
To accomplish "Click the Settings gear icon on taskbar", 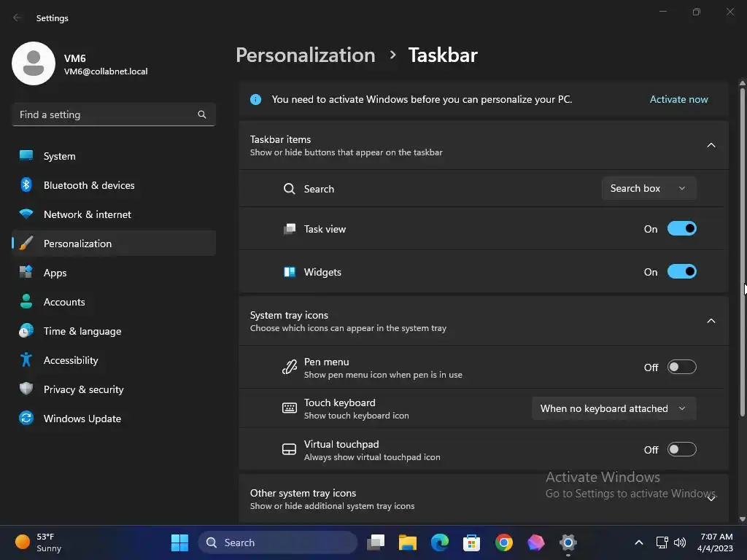I will pyautogui.click(x=568, y=542).
